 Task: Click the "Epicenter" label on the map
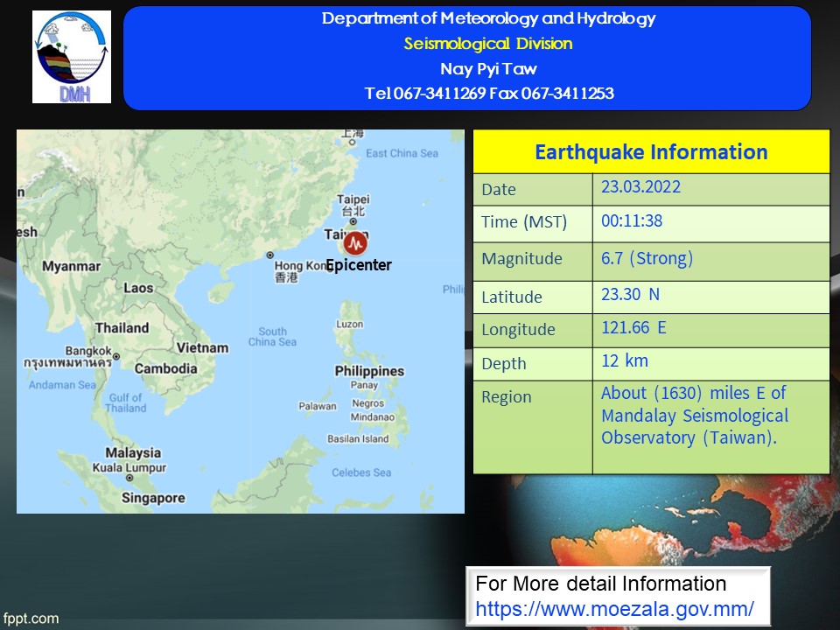pyautogui.click(x=359, y=265)
